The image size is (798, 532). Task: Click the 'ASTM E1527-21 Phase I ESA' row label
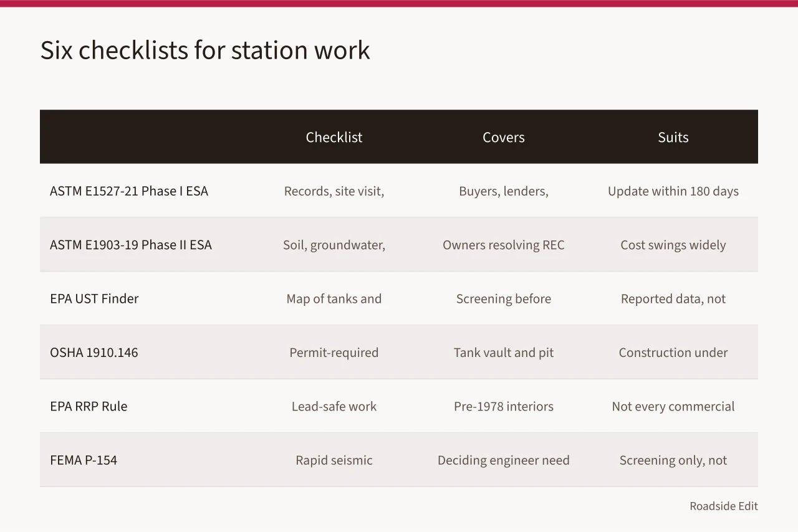129,191
